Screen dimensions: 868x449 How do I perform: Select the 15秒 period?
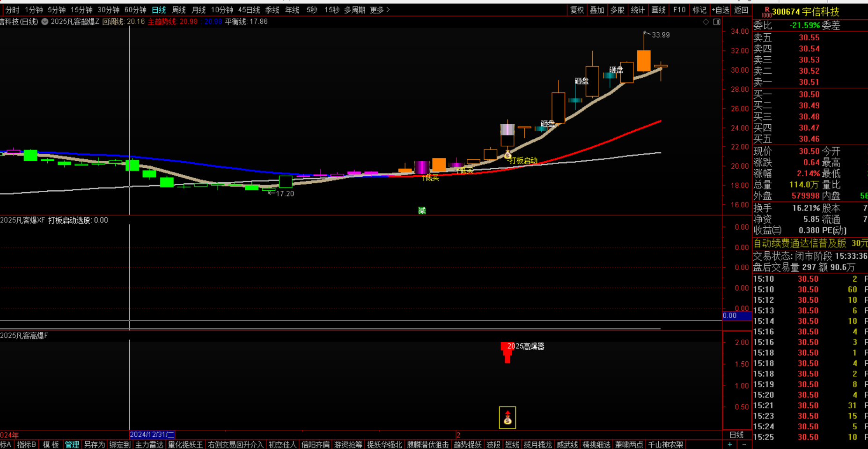click(x=332, y=10)
